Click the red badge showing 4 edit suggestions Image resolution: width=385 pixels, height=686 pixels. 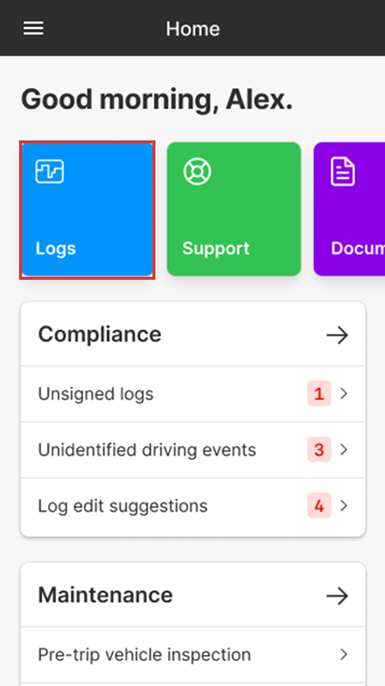point(319,506)
